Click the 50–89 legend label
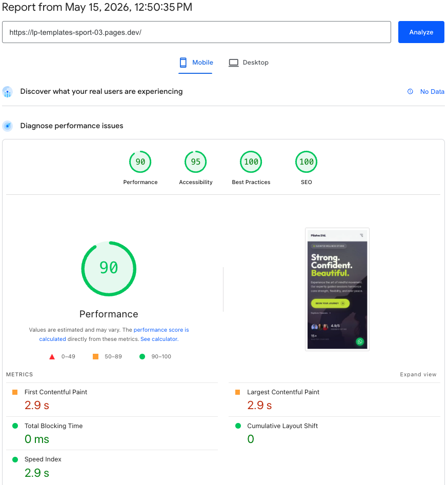 pyautogui.click(x=113, y=356)
